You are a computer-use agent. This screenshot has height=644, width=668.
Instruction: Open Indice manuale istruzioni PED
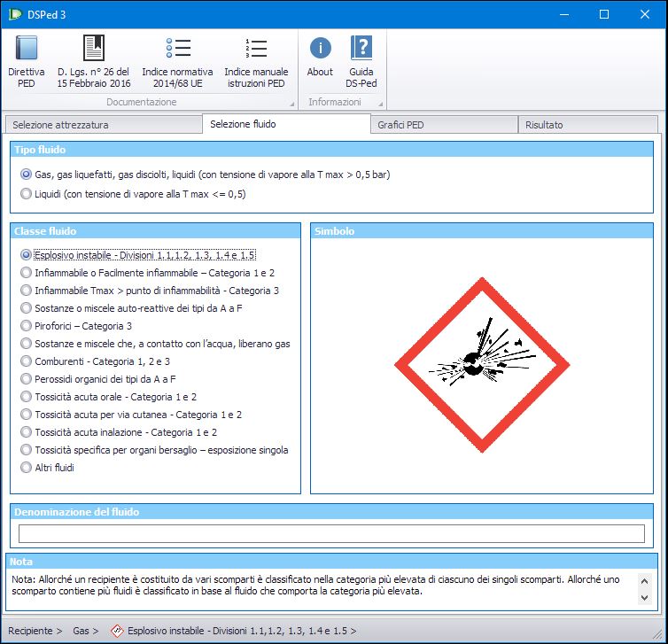click(256, 62)
